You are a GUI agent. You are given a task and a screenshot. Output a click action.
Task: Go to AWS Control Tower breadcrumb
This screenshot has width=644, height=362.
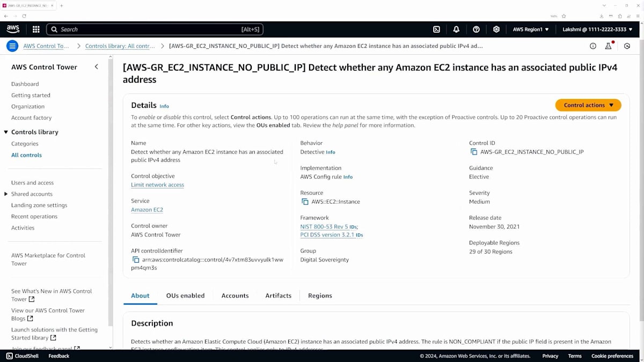coord(46,46)
